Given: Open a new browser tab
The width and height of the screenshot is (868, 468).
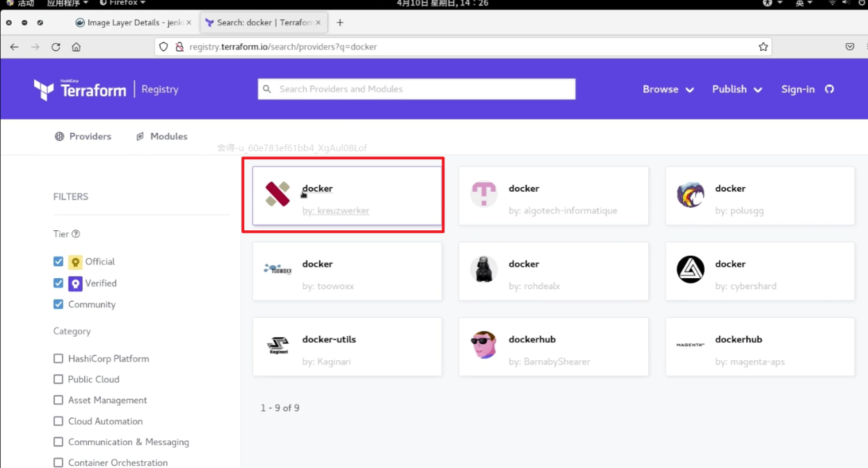Looking at the screenshot, I should (340, 22).
